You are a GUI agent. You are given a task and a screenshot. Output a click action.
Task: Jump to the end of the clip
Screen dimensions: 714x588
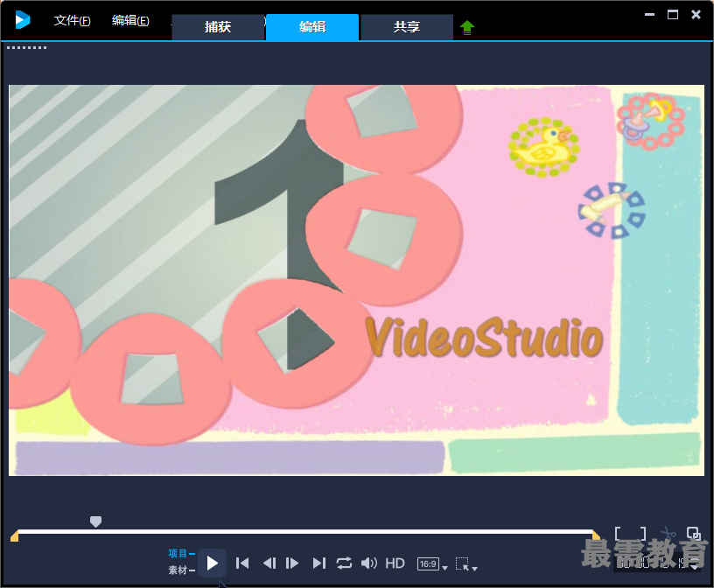(x=319, y=563)
